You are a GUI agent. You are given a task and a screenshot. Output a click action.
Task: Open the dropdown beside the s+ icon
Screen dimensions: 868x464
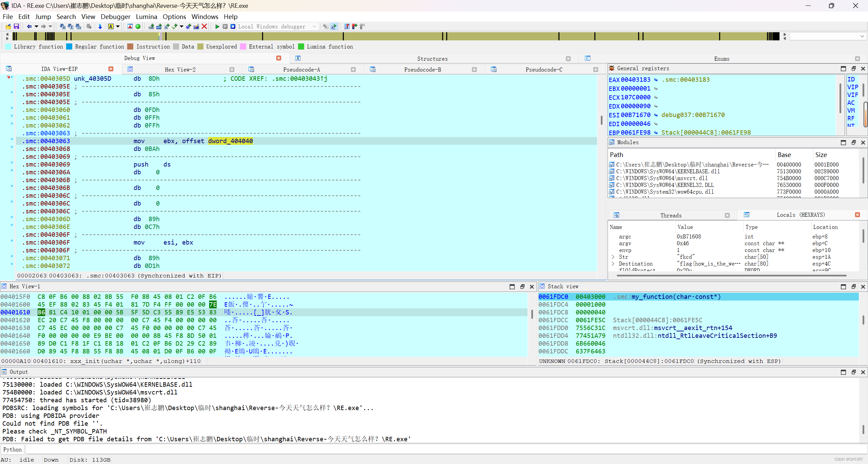click(181, 26)
